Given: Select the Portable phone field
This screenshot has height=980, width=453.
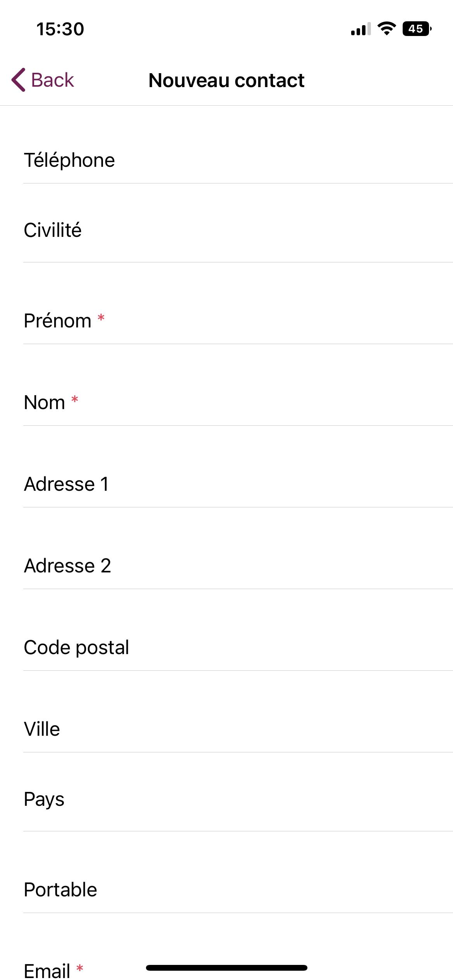Looking at the screenshot, I should click(238, 889).
